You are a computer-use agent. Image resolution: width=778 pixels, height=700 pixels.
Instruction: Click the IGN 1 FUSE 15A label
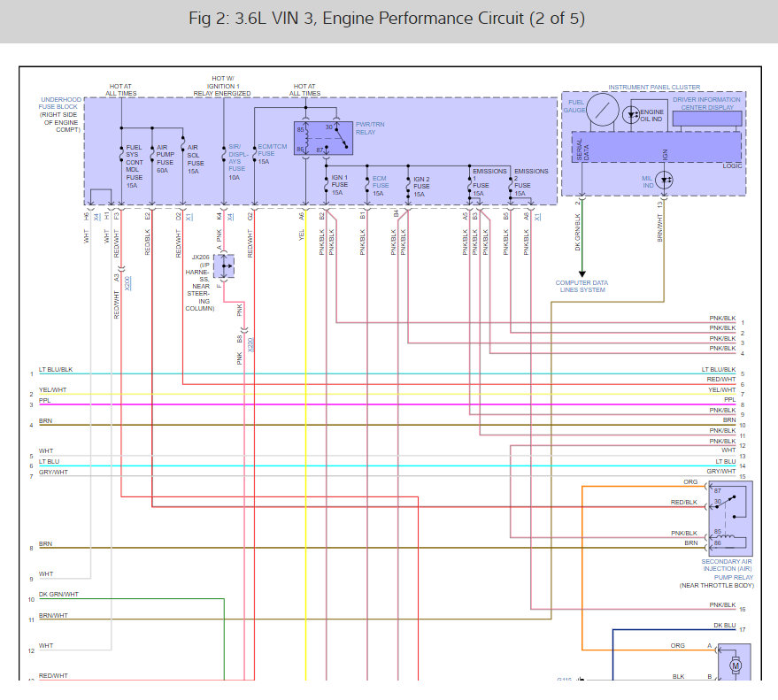tap(338, 185)
